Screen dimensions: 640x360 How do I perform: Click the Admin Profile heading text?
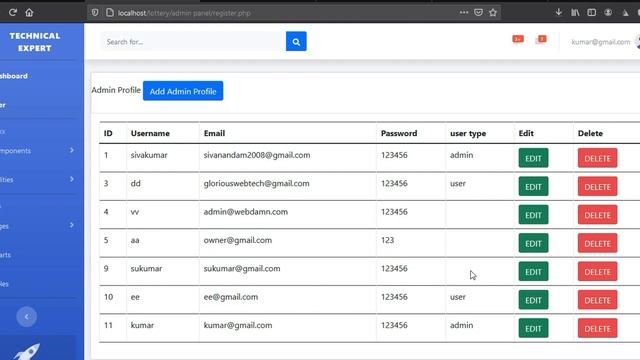click(116, 90)
